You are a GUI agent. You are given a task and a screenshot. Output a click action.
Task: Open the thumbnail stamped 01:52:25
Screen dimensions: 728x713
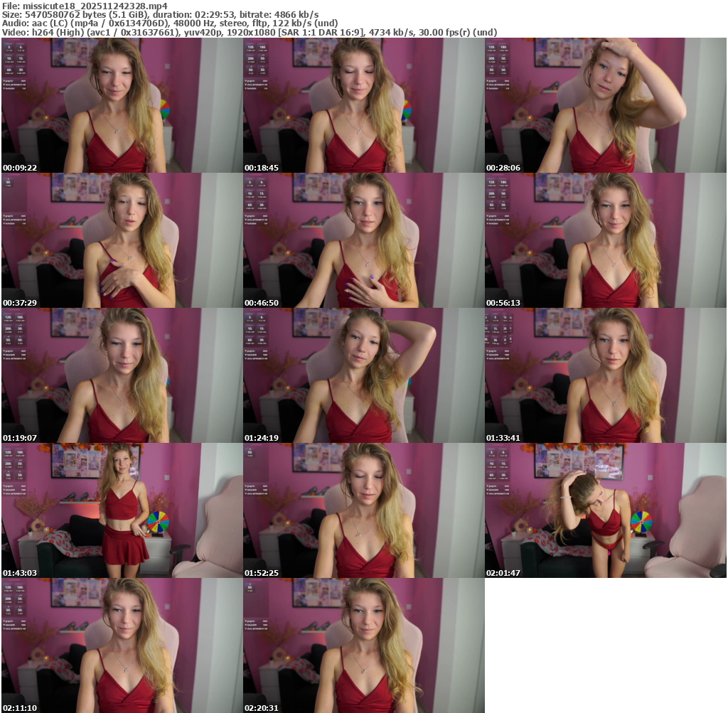click(364, 510)
